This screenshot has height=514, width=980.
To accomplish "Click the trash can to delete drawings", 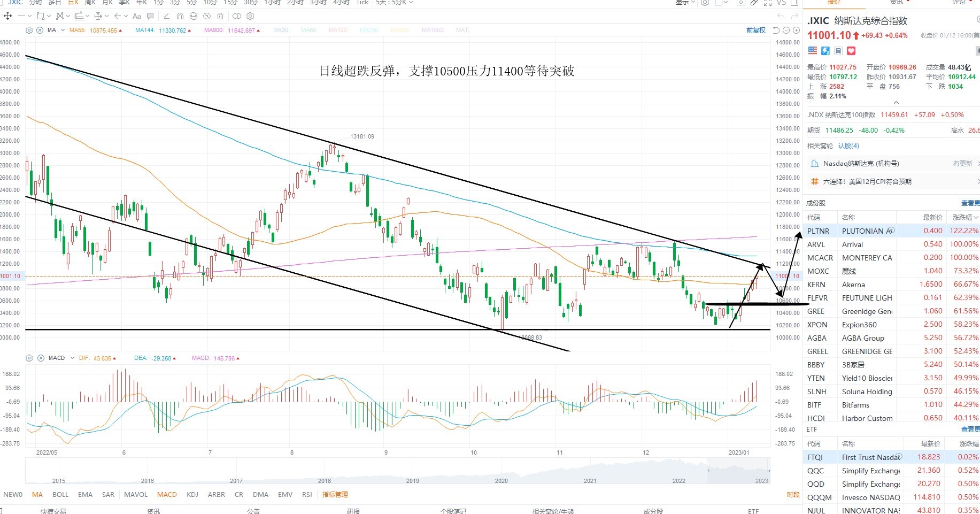I will [x=220, y=16].
